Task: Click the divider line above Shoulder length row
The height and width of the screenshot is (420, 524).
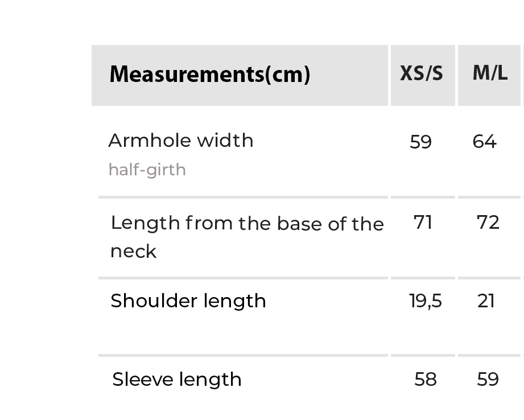Action: coord(243,278)
